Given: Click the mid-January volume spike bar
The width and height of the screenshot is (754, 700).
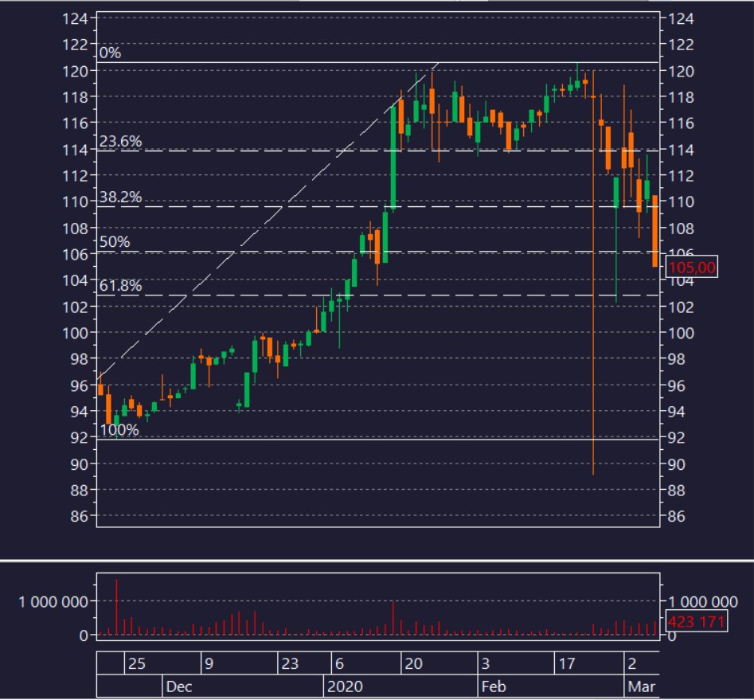Looking at the screenshot, I should tap(393, 618).
